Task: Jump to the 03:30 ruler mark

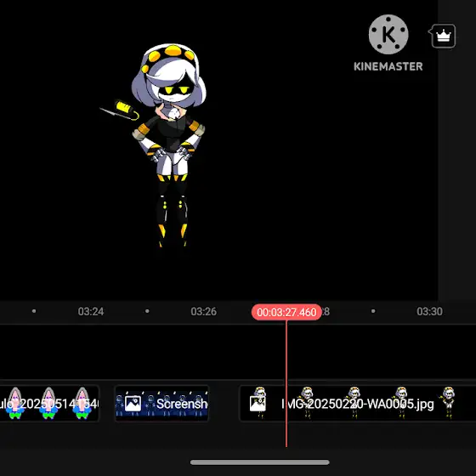Action: 429,311
